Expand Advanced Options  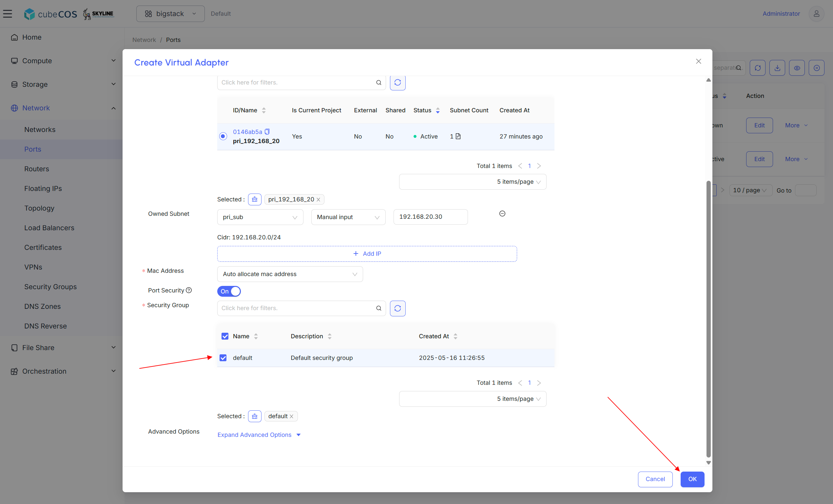click(x=259, y=435)
